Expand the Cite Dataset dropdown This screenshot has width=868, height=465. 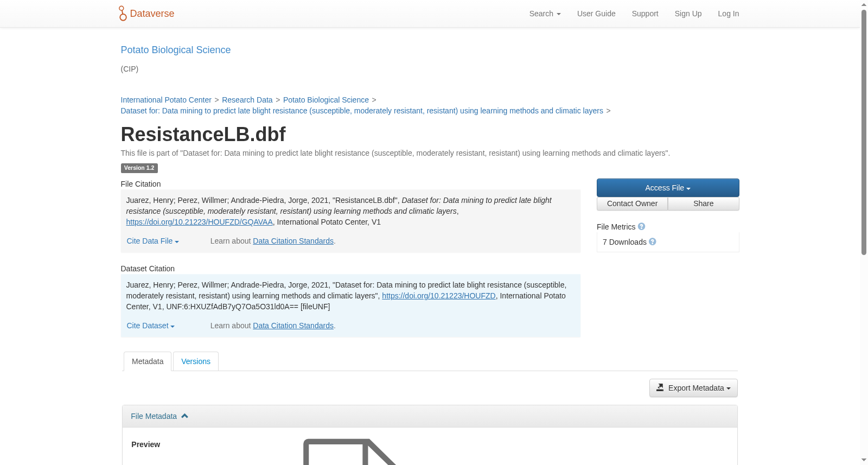click(x=150, y=326)
